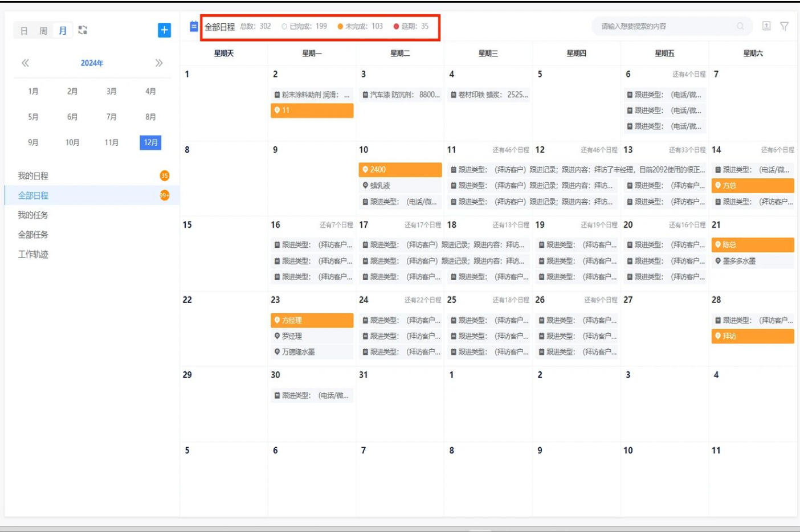Screen dimensions: 800x532
Task: Click the day 27 calendar cell
Action: click(x=664, y=329)
